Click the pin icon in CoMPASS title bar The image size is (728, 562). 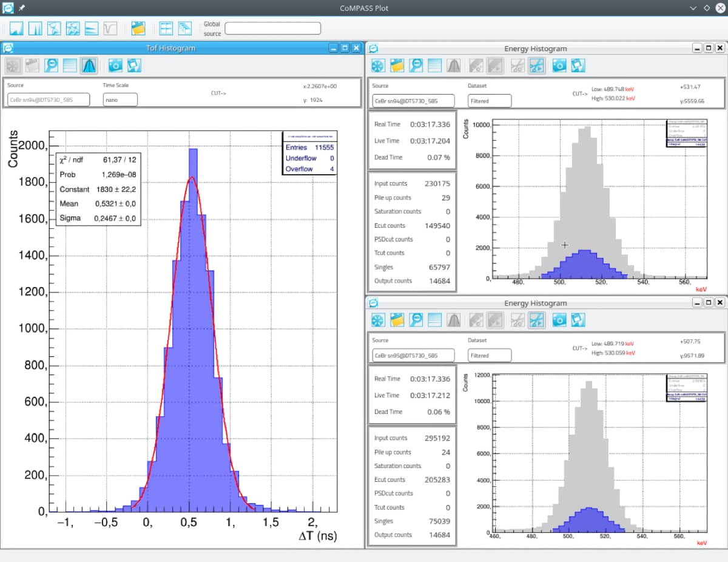pos(21,8)
